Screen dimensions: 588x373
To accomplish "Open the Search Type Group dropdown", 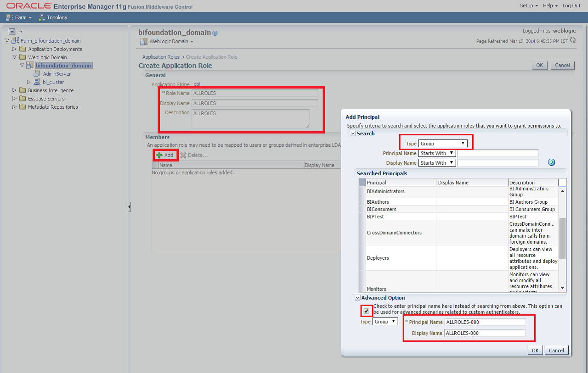I will pyautogui.click(x=443, y=144).
